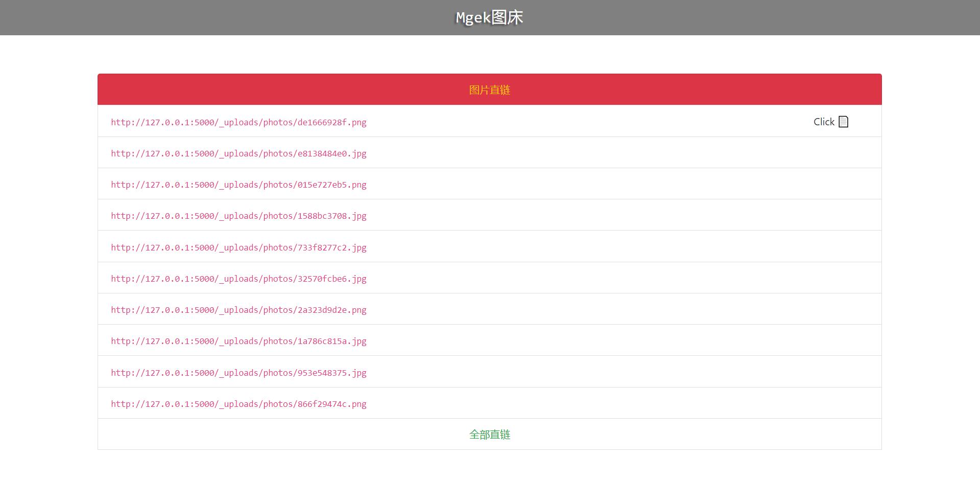This screenshot has width=980, height=479.
Task: Click the copy document icon beside Click
Action: pyautogui.click(x=844, y=122)
